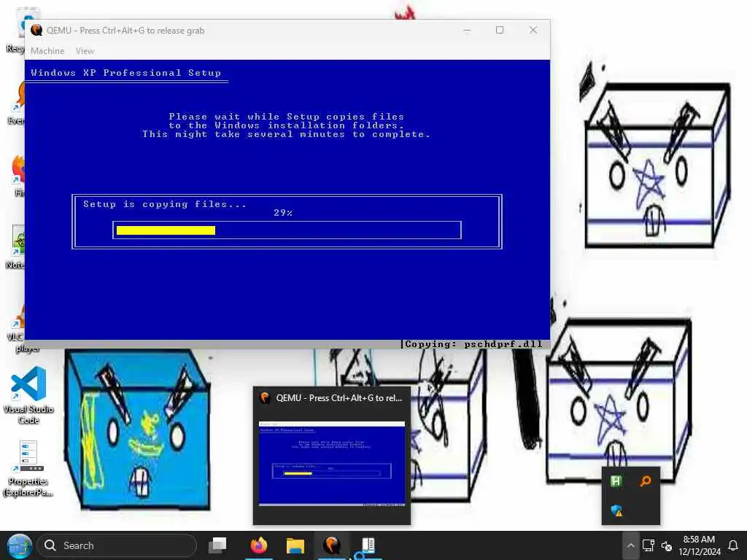The height and width of the screenshot is (560, 747).
Task: Click the 'Setup is copying files...' text
Action: point(165,204)
